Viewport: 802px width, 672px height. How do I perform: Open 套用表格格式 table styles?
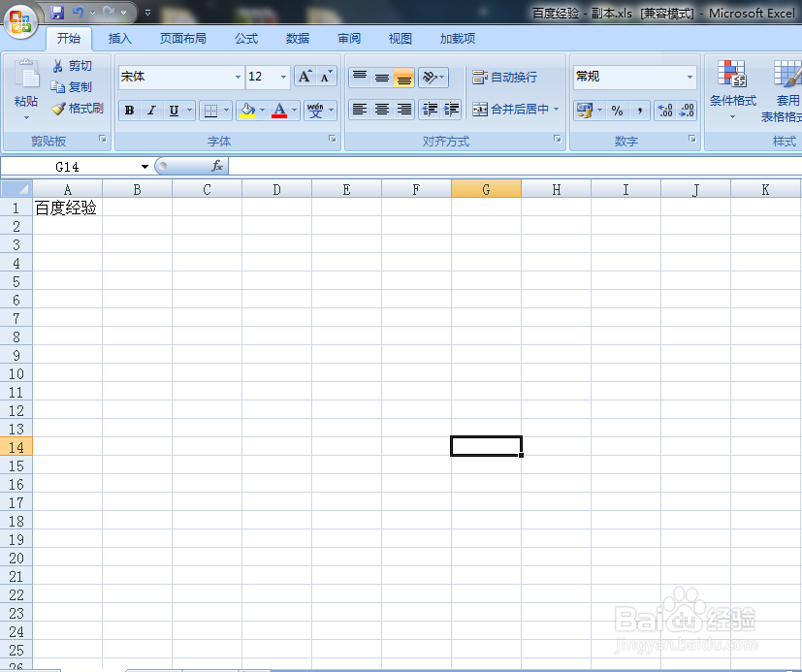pyautogui.click(x=783, y=90)
